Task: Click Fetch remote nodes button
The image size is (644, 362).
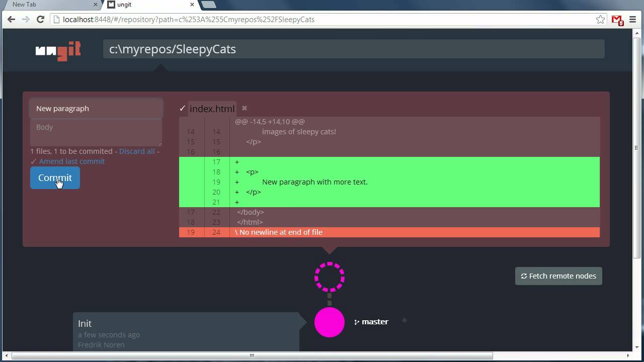Action: 558,276
